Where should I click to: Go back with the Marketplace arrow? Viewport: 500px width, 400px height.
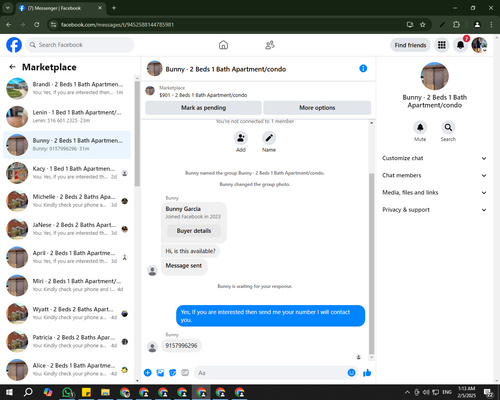click(x=12, y=67)
